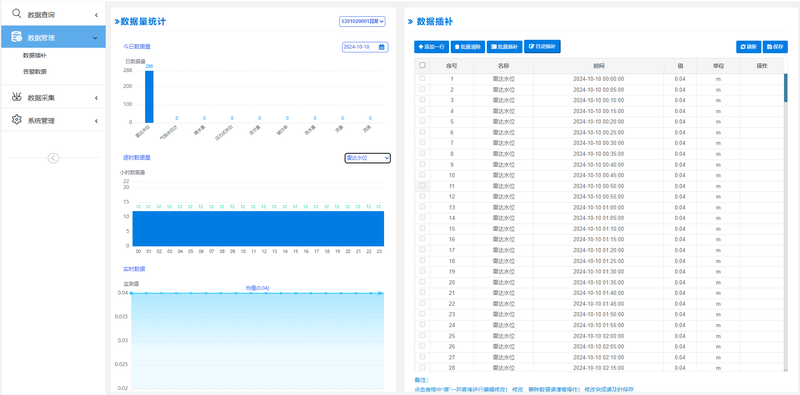Click the 时间 column header
Screen dimensions: 800x395
598,66
